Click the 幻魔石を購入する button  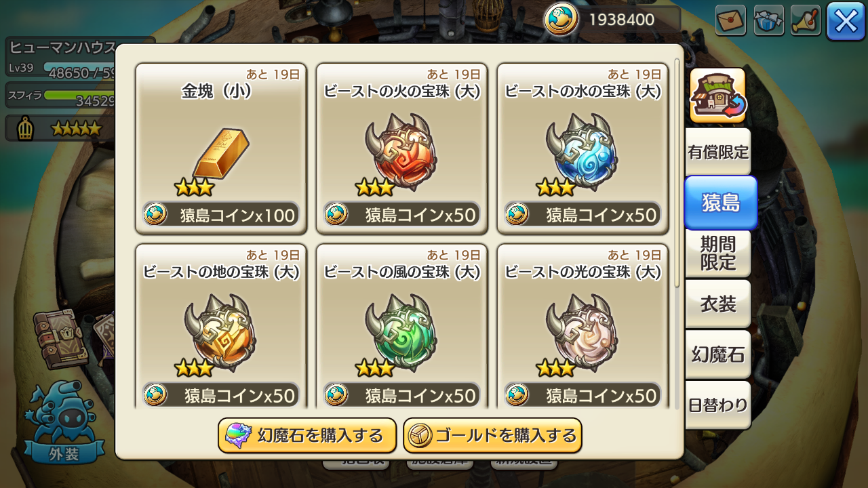tap(307, 435)
